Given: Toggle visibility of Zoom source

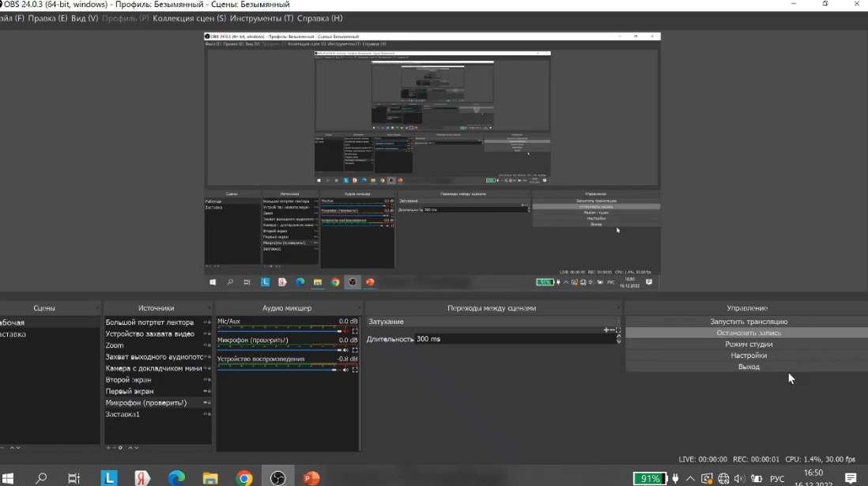Looking at the screenshot, I should [203, 345].
